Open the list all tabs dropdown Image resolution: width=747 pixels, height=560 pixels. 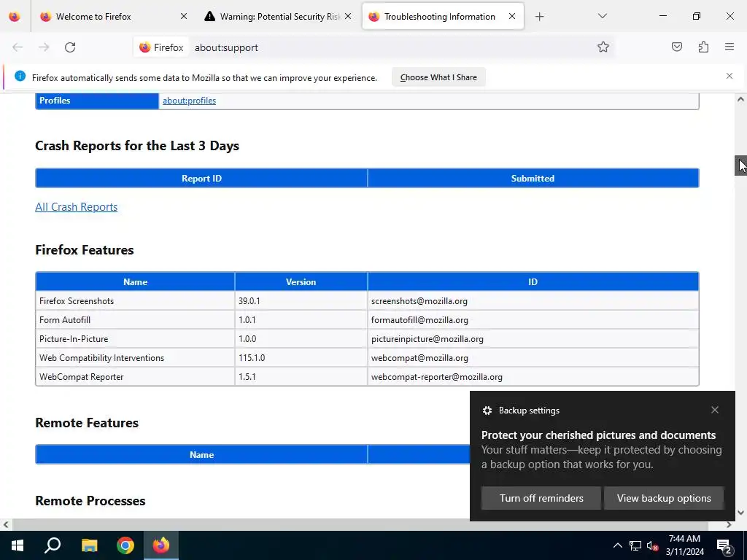[602, 17]
